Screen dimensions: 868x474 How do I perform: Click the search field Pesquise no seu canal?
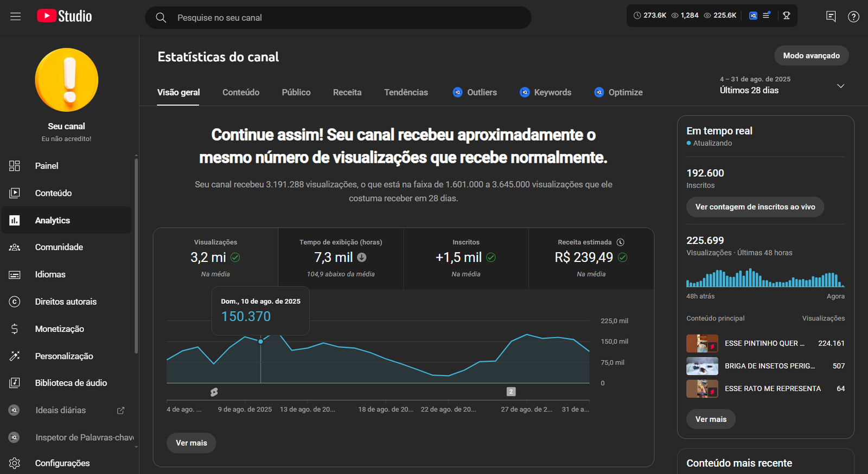[x=338, y=18]
